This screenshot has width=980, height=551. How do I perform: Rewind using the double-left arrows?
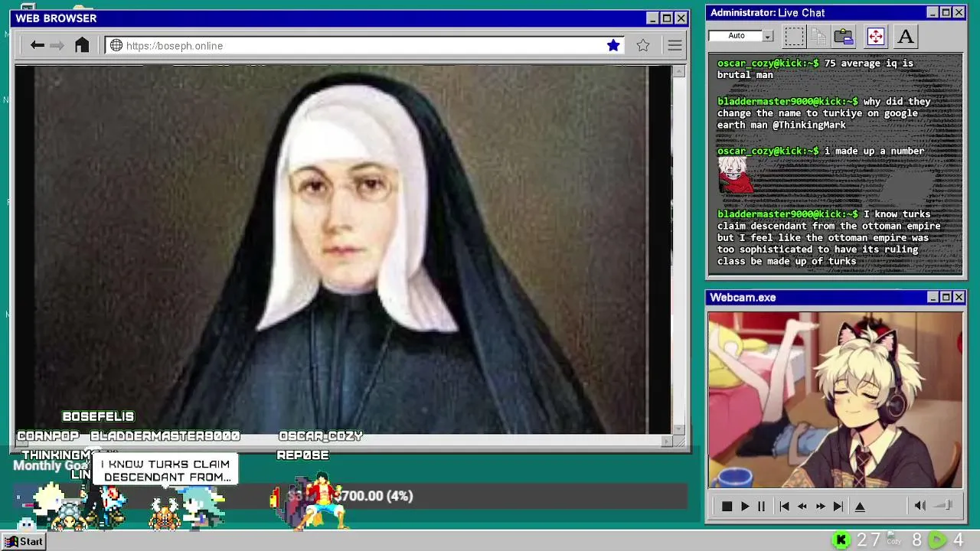[802, 506]
